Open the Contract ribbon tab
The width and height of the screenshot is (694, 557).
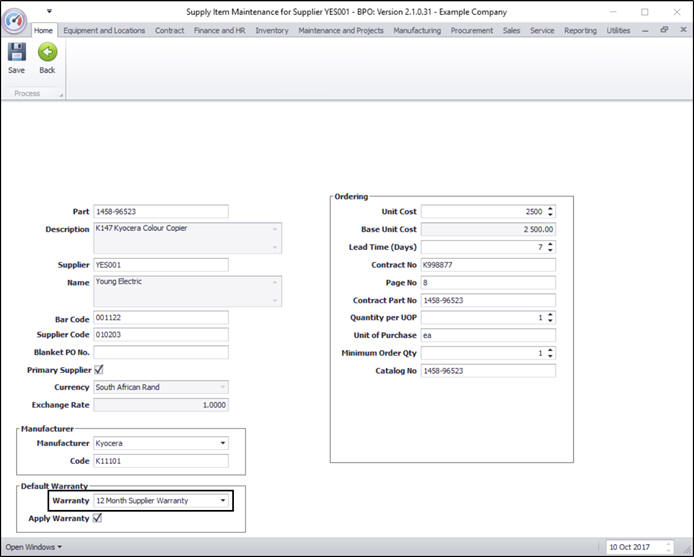click(x=170, y=31)
